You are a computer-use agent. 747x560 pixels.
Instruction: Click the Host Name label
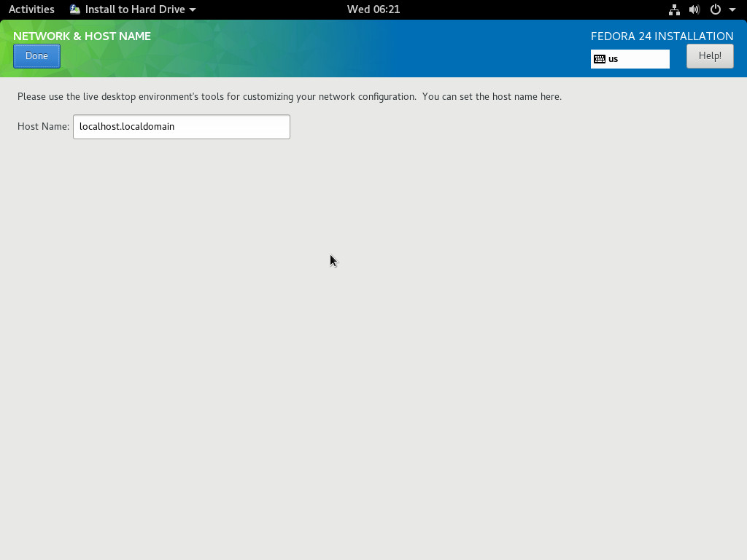pos(43,127)
